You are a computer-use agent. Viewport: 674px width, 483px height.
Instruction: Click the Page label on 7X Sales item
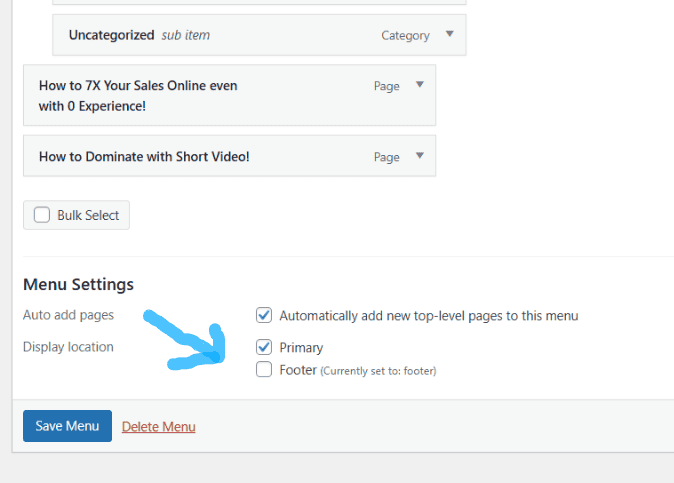point(386,86)
